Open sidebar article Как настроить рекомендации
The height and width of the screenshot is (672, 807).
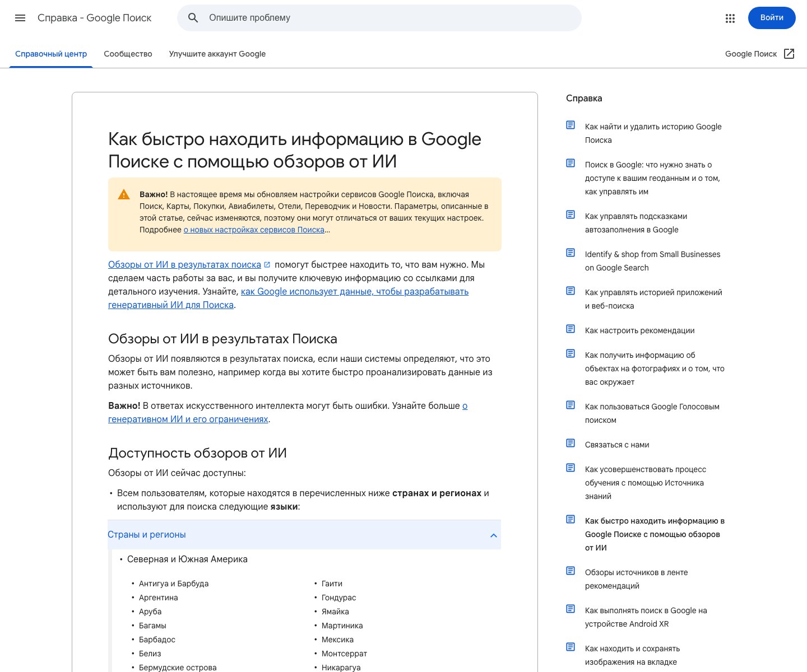pyautogui.click(x=640, y=330)
